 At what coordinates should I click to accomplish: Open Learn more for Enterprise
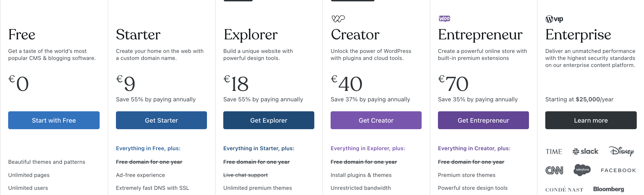point(591,120)
